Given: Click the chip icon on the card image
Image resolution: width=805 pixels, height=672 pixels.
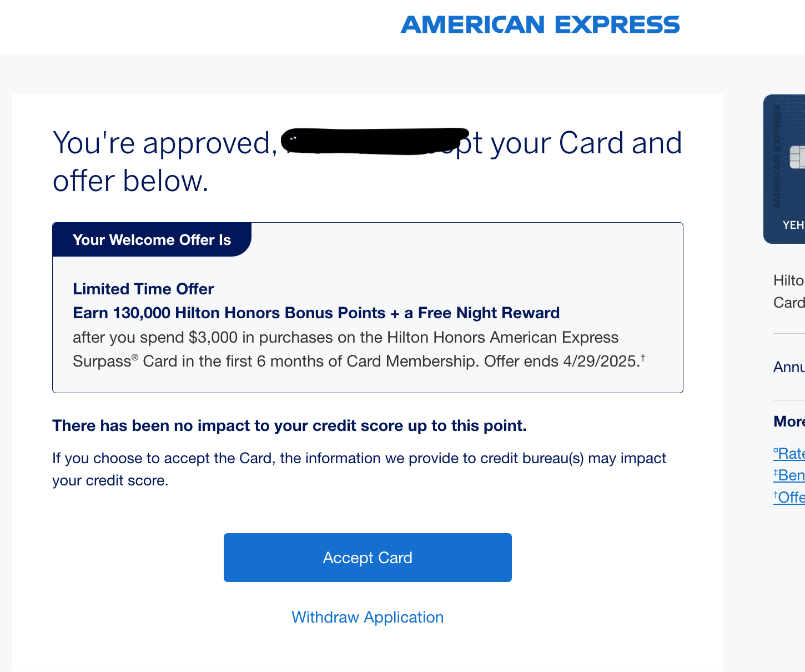Looking at the screenshot, I should click(x=797, y=157).
